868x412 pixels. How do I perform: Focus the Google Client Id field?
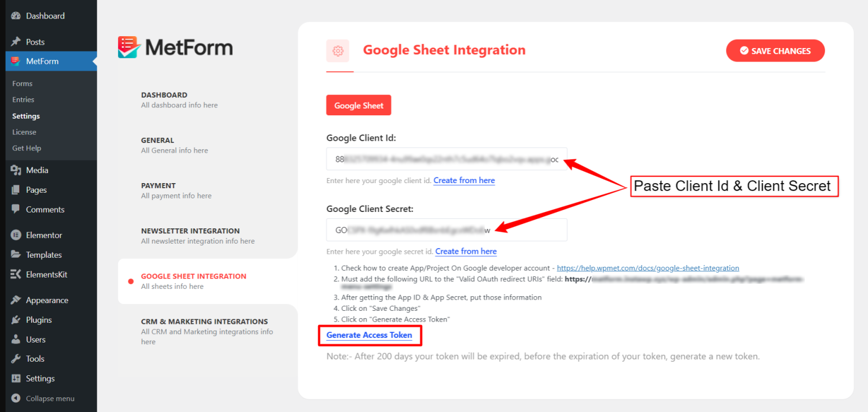coord(446,159)
